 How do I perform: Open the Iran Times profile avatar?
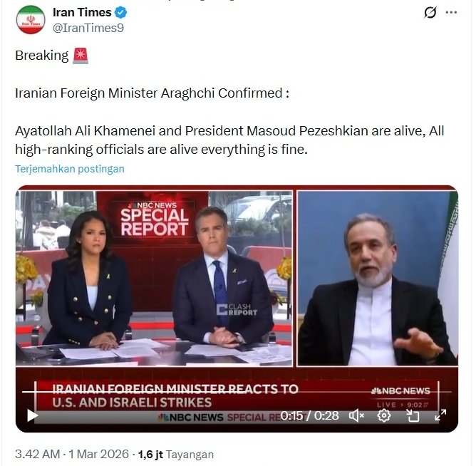click(31, 20)
